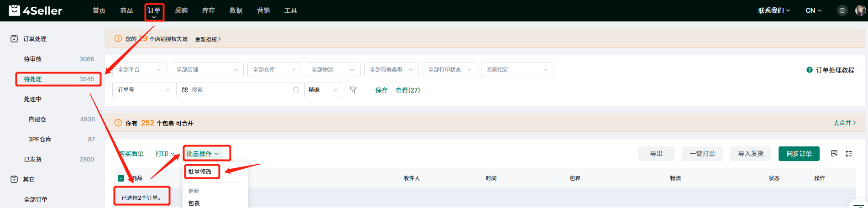Expand the 全部平台 dropdown

coord(139,70)
